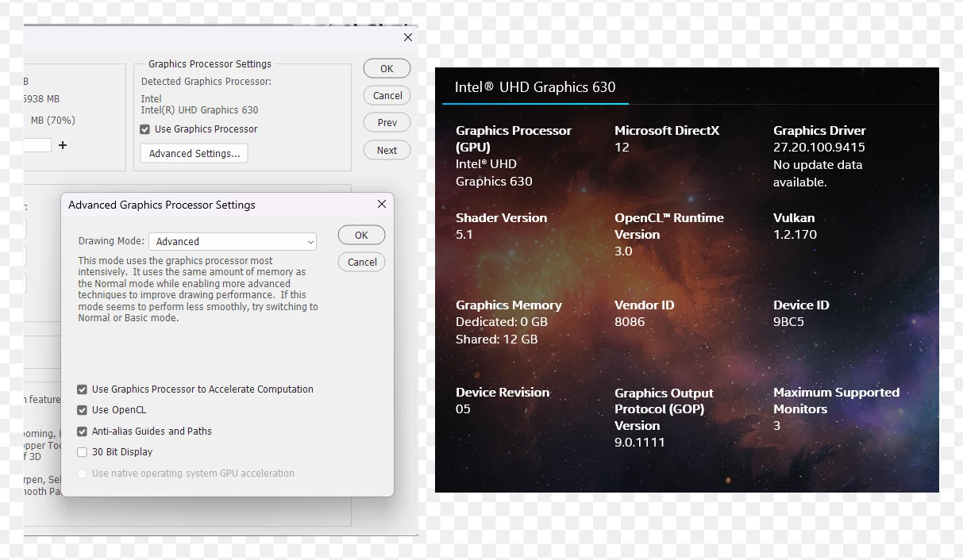The width and height of the screenshot is (963, 560).
Task: Open Advanced Settings... button
Action: [195, 153]
